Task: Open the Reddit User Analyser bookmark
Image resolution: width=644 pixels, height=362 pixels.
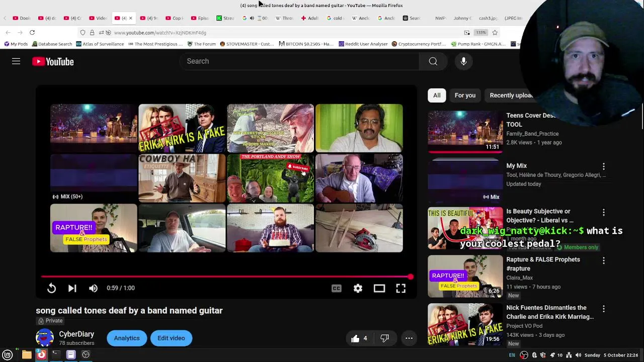Action: [x=363, y=44]
